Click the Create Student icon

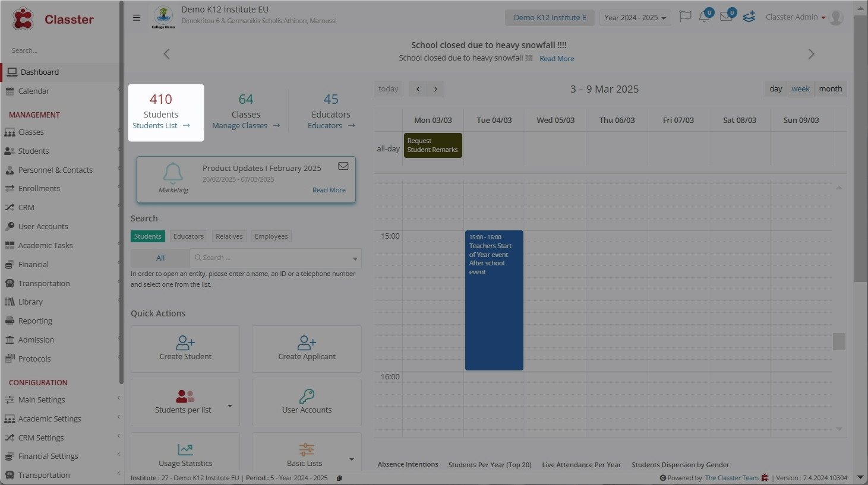click(x=185, y=343)
